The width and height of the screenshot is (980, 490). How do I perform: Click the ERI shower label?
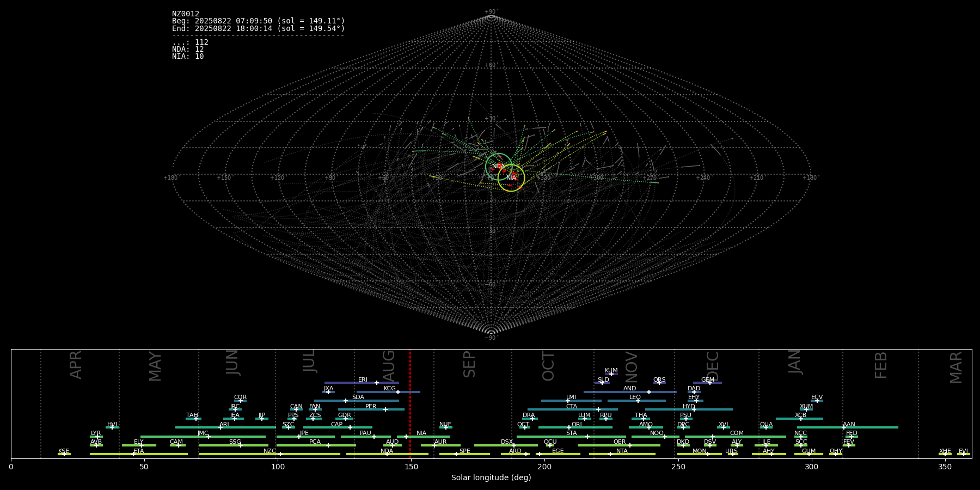(x=363, y=380)
